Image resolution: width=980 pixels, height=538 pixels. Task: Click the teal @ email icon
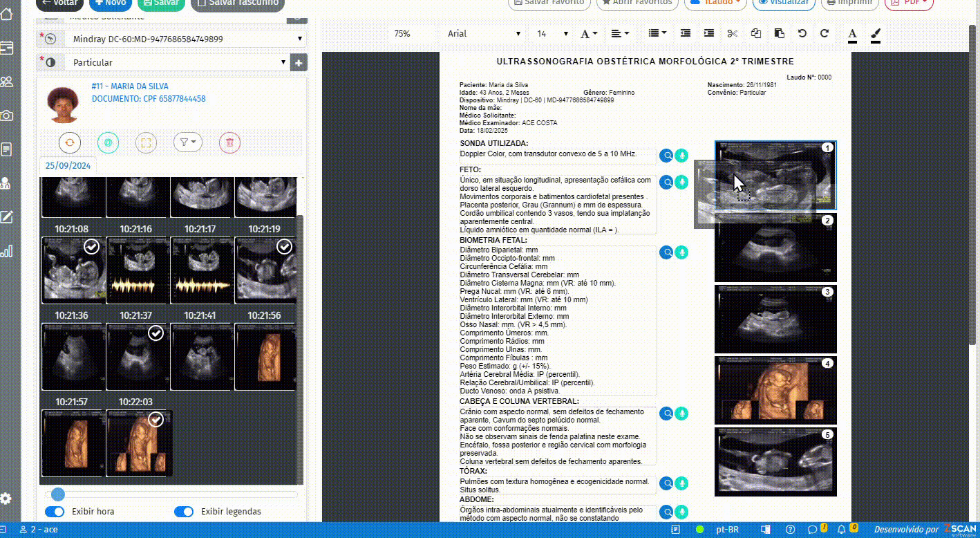pos(107,143)
